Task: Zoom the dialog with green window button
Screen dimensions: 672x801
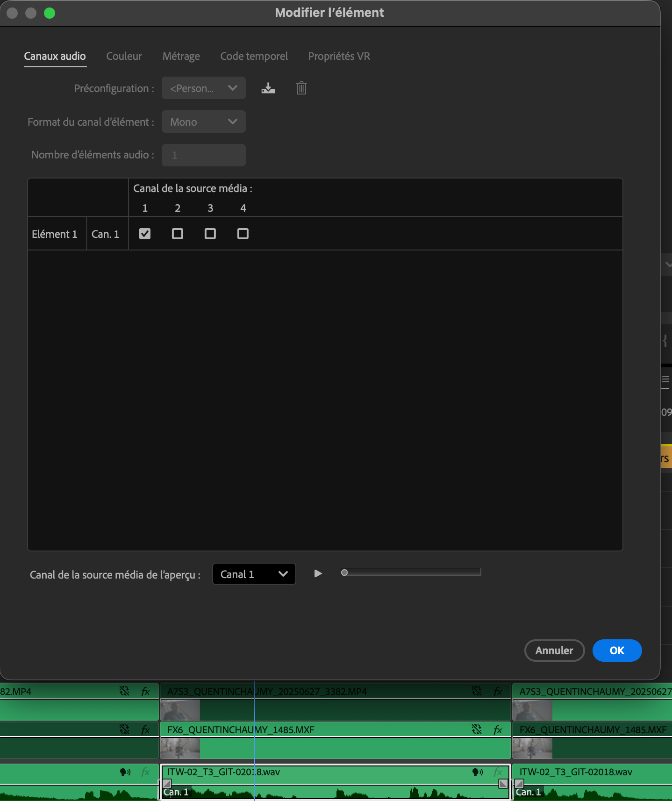Action: [x=50, y=13]
